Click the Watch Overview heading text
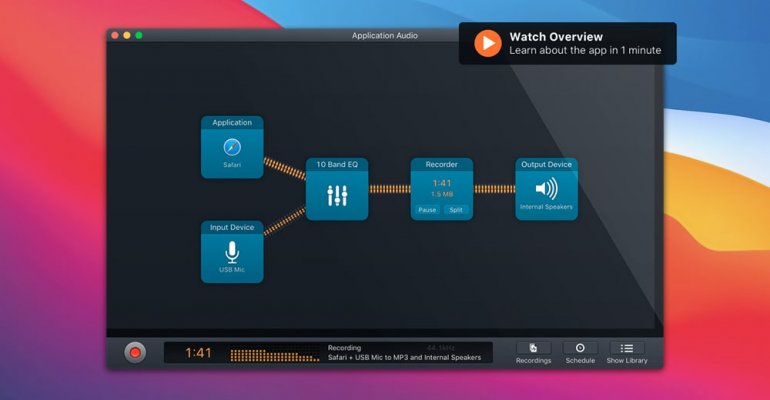Image resolution: width=770 pixels, height=400 pixels. (556, 37)
